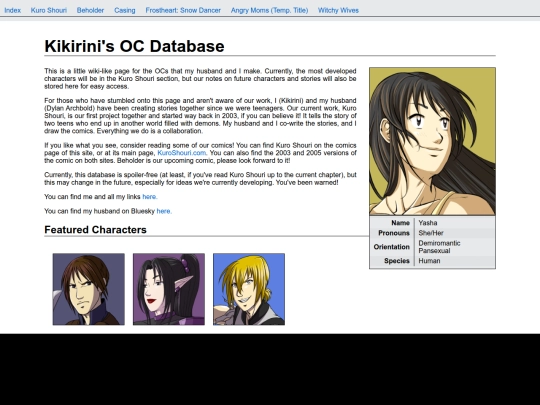This screenshot has height=405, width=540.
Task: Open Angry Moms (Temp. Title) link
Action: 269,10
